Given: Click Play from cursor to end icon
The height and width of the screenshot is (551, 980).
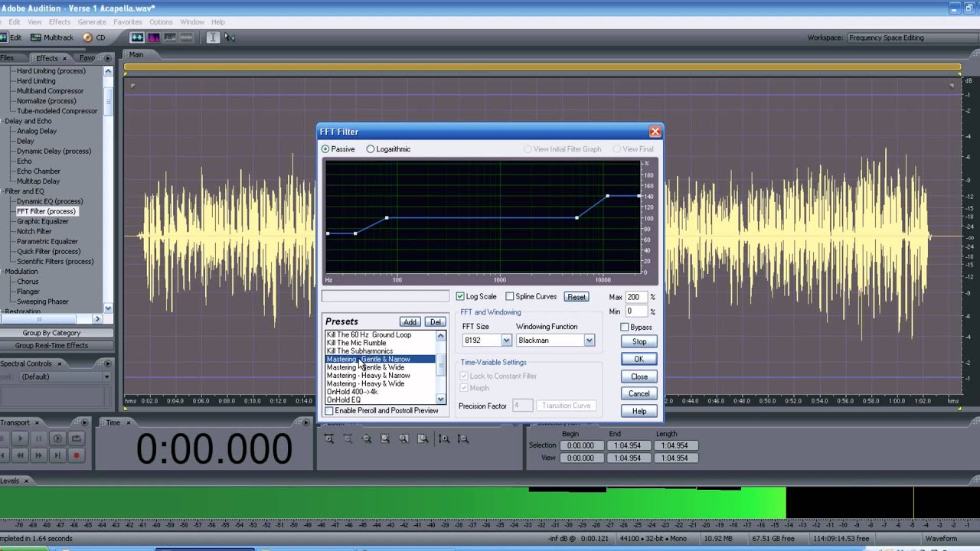Looking at the screenshot, I should tap(57, 439).
